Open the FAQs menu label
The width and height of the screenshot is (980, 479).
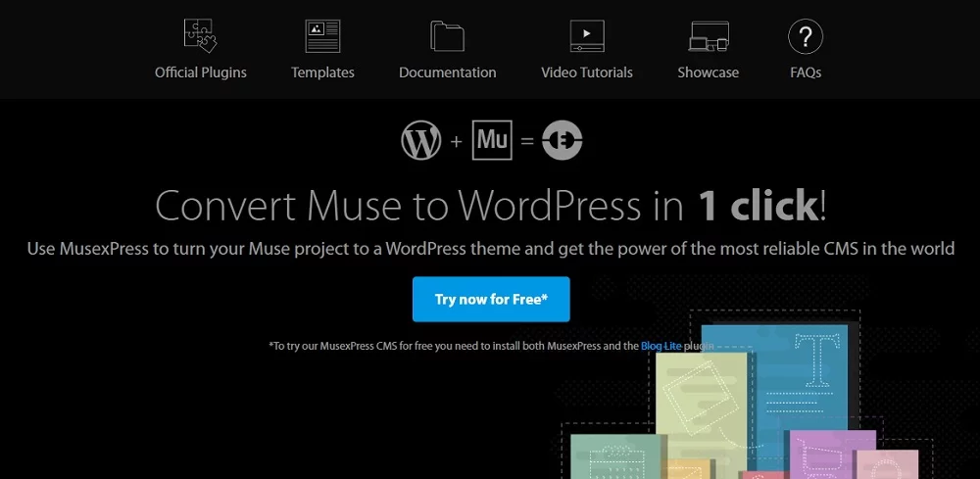click(x=806, y=72)
